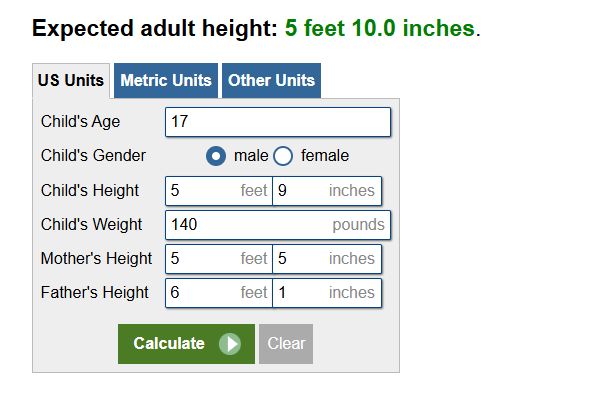Switch to the Metric Units tab
Screen dimensions: 596x403
[166, 81]
